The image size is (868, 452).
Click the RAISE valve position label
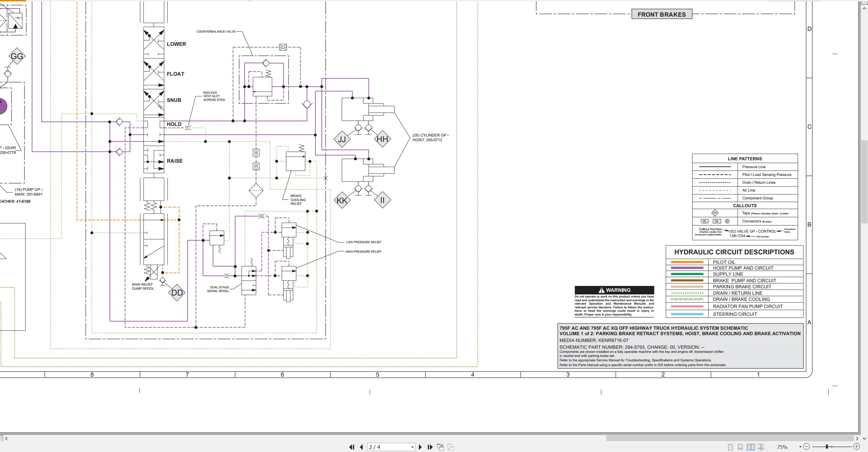point(175,161)
